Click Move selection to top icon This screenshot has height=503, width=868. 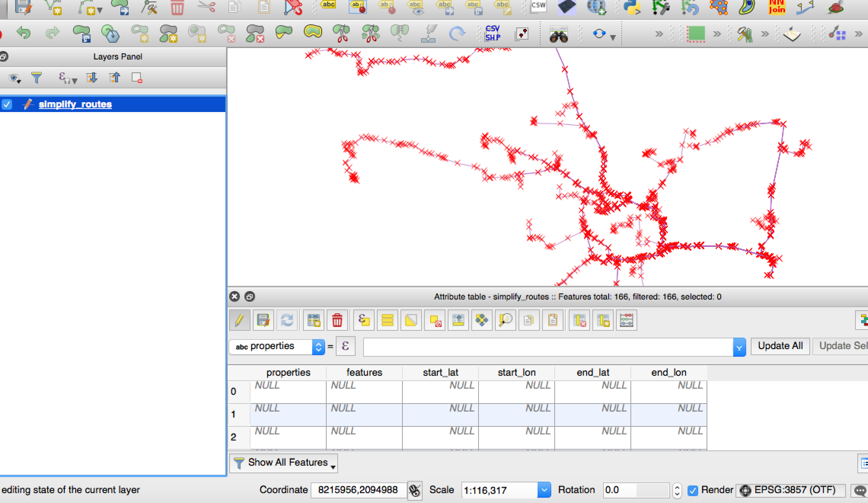click(x=458, y=320)
